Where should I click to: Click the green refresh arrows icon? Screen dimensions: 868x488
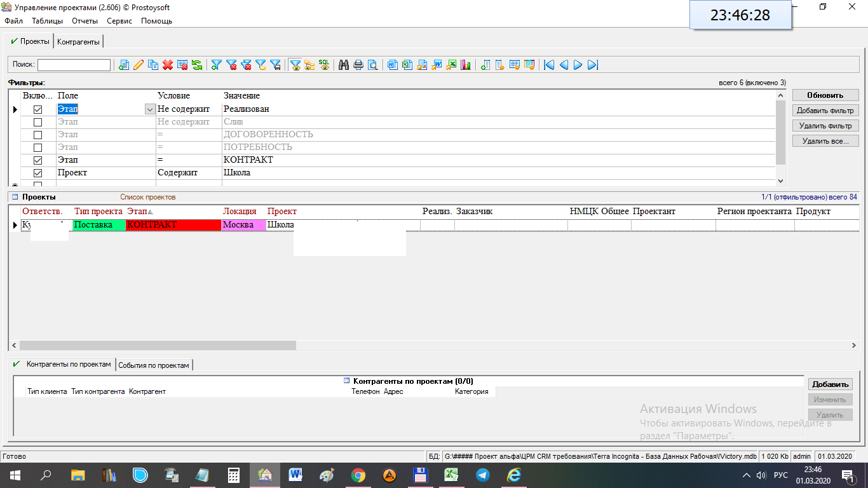click(x=197, y=65)
